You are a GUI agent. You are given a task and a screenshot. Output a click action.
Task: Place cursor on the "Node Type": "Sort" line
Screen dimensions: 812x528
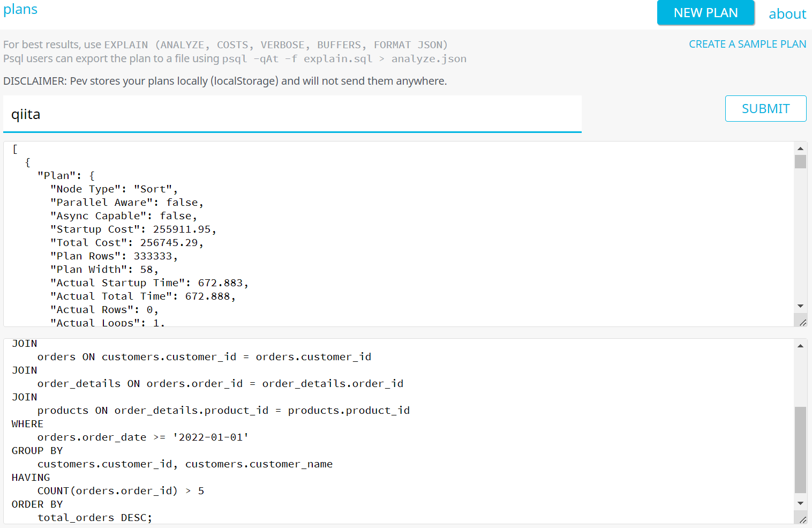(x=114, y=189)
